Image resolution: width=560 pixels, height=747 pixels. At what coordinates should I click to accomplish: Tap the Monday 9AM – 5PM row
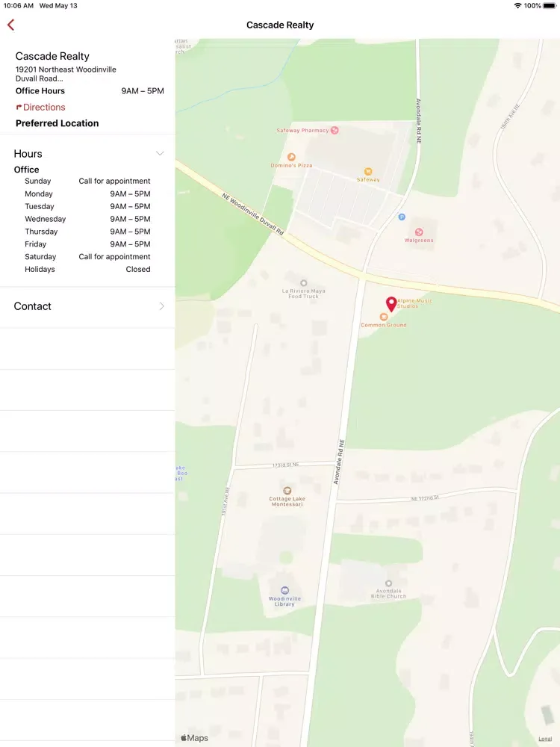point(87,194)
